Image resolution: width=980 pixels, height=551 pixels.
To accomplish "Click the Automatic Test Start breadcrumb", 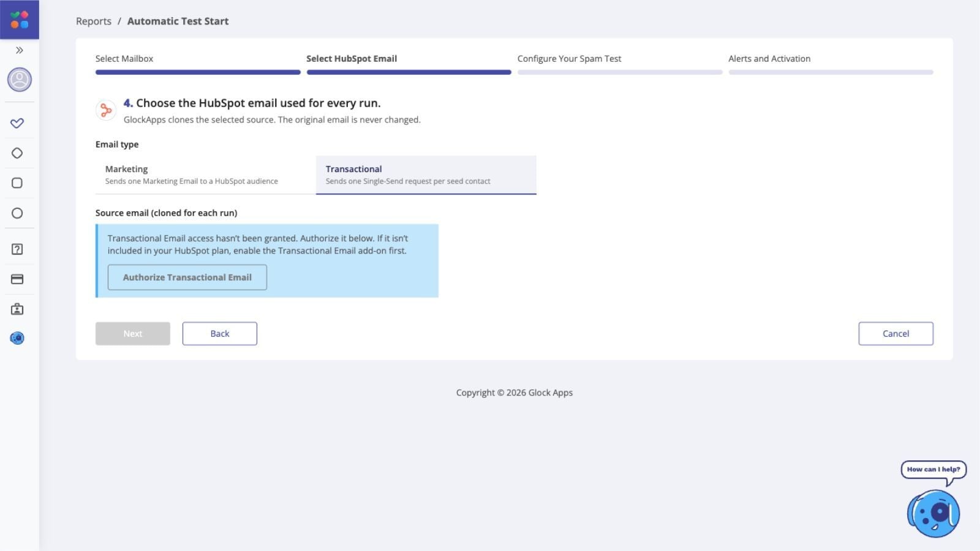I will coord(178,21).
